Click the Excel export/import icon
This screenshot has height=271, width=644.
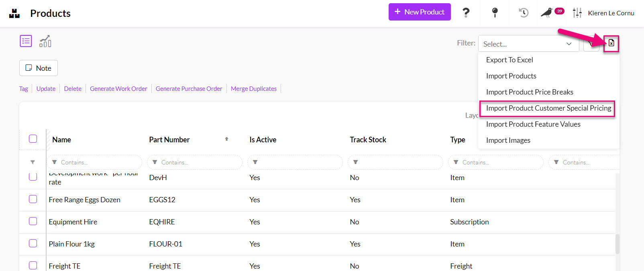pos(611,43)
